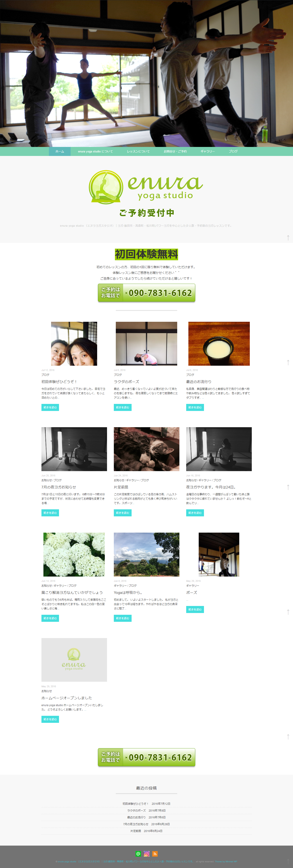Open recent post link 7月の夜ヨガお知らせ
The width and height of the screenshot is (293, 868).
pyautogui.click(x=136, y=824)
